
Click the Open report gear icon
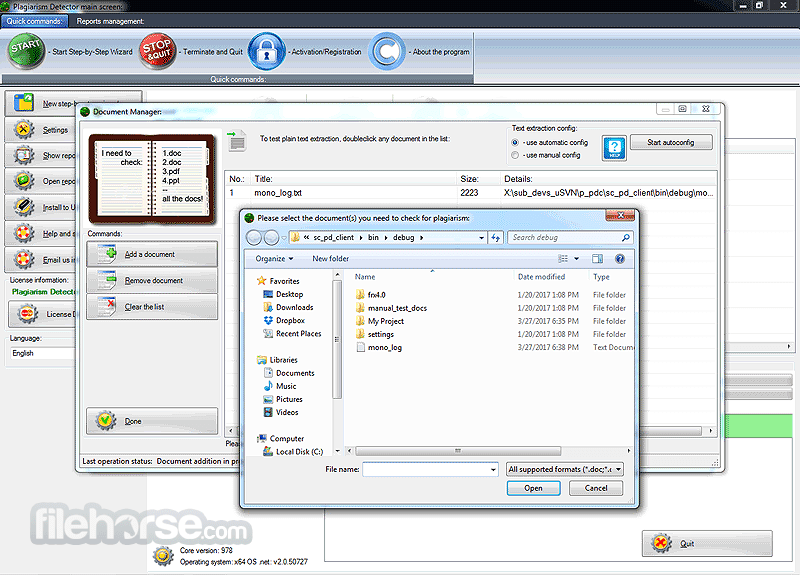coord(23,181)
